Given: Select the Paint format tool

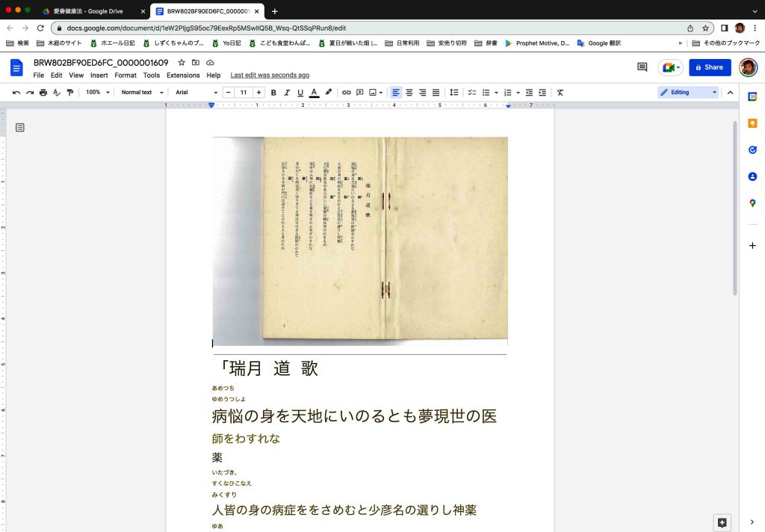Looking at the screenshot, I should click(70, 92).
